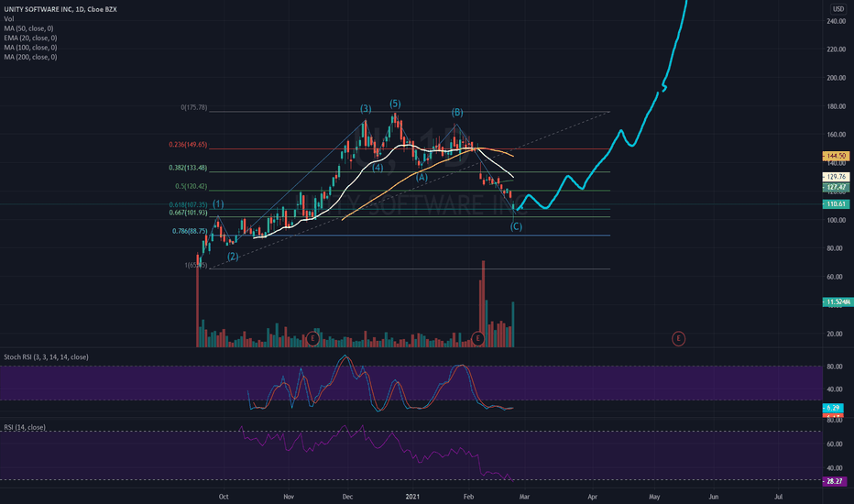Image resolution: width=854 pixels, height=504 pixels.
Task: Open the USD currency selector
Action: pyautogui.click(x=838, y=9)
